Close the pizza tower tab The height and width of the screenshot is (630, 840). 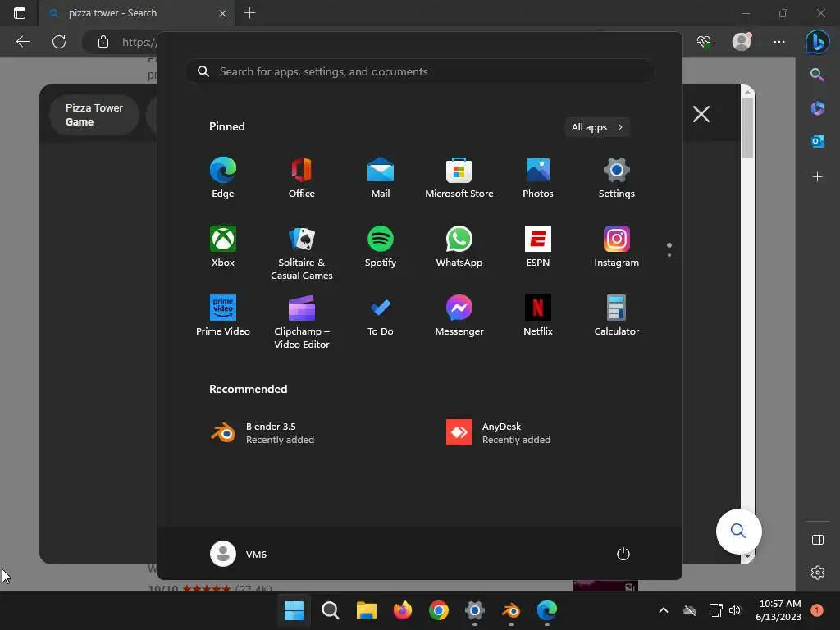coord(222,13)
